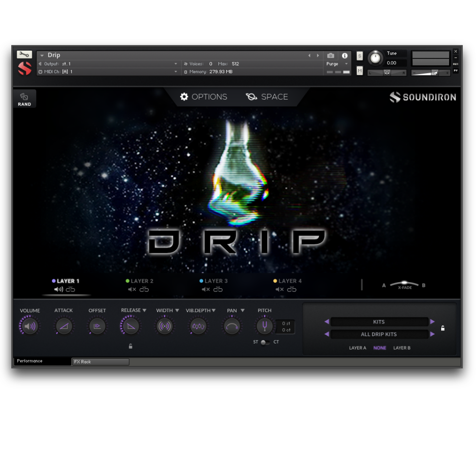
Task: Click the padlock below the Release knob
Action: click(131, 346)
